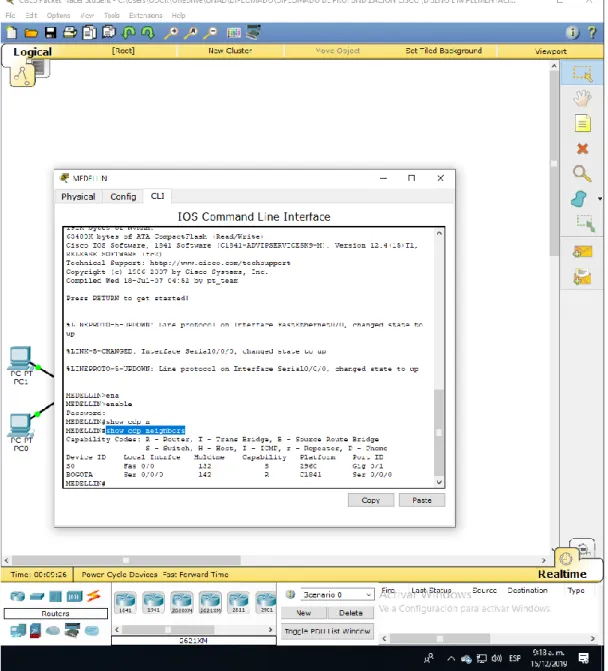Open the Edit menu
This screenshot has height=671, width=608.
pyautogui.click(x=31, y=15)
